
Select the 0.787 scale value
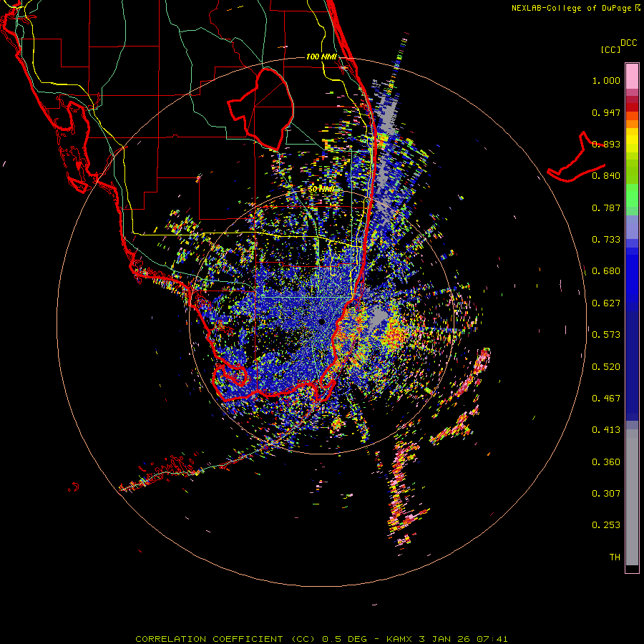(606, 208)
